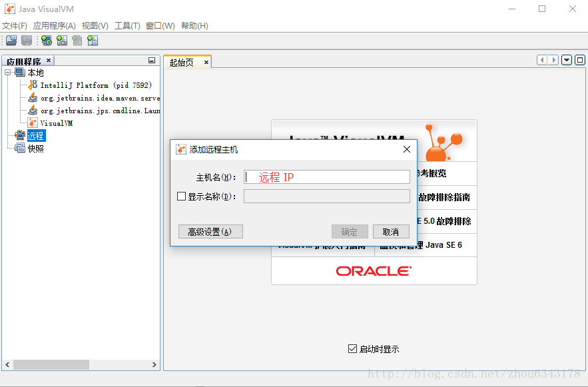Image resolution: width=588 pixels, height=387 pixels.
Task: Open the documents list dropdown arrow
Action: (x=567, y=60)
